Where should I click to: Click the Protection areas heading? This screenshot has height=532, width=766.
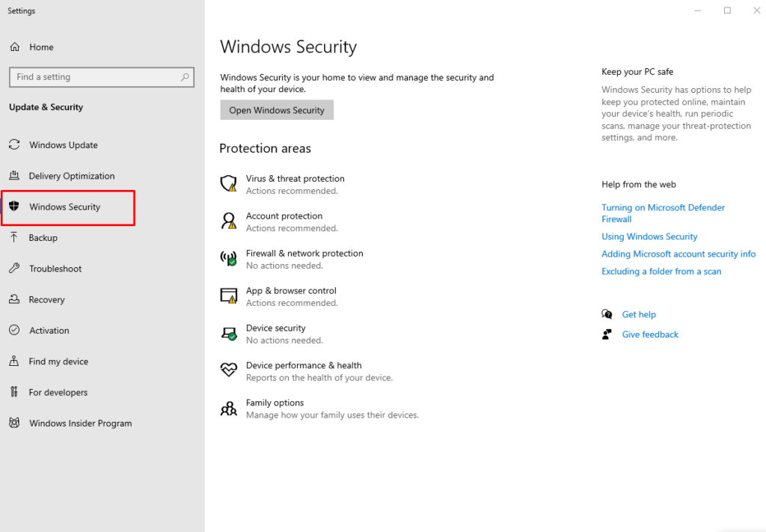pos(265,148)
